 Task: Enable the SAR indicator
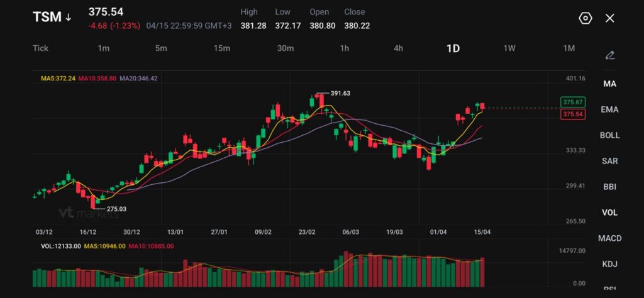point(609,161)
